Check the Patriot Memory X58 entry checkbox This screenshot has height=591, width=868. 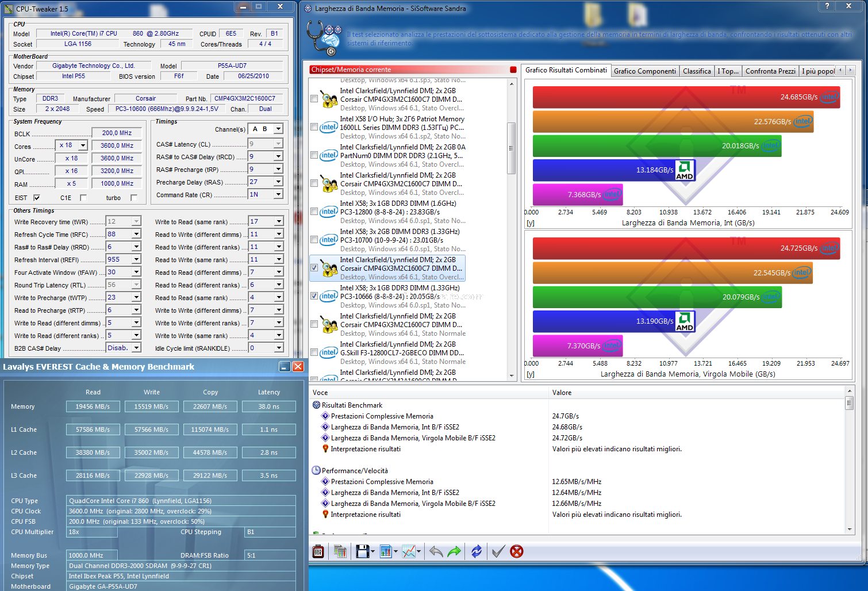pos(314,127)
